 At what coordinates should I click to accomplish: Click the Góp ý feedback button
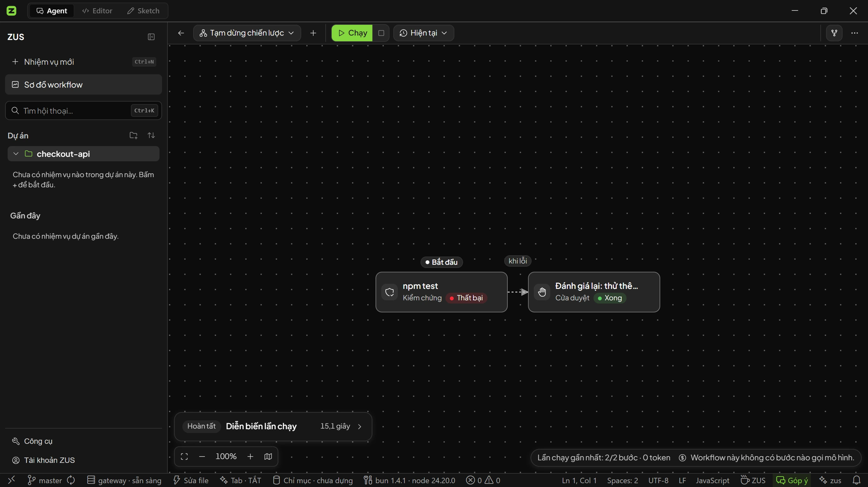[792, 480]
